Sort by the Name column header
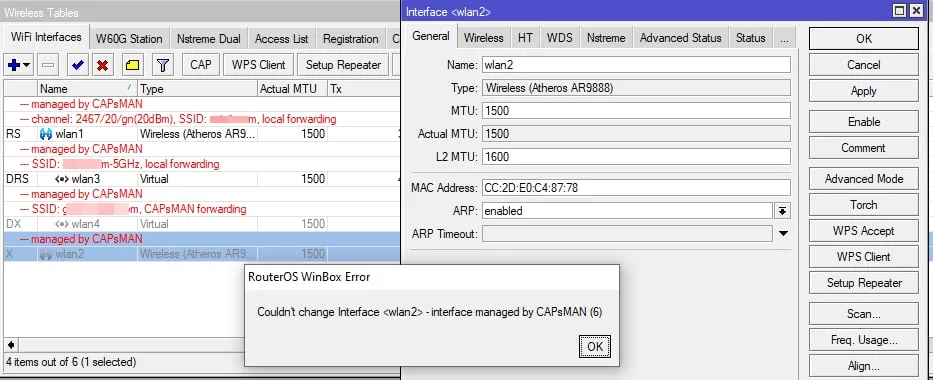 pos(87,89)
